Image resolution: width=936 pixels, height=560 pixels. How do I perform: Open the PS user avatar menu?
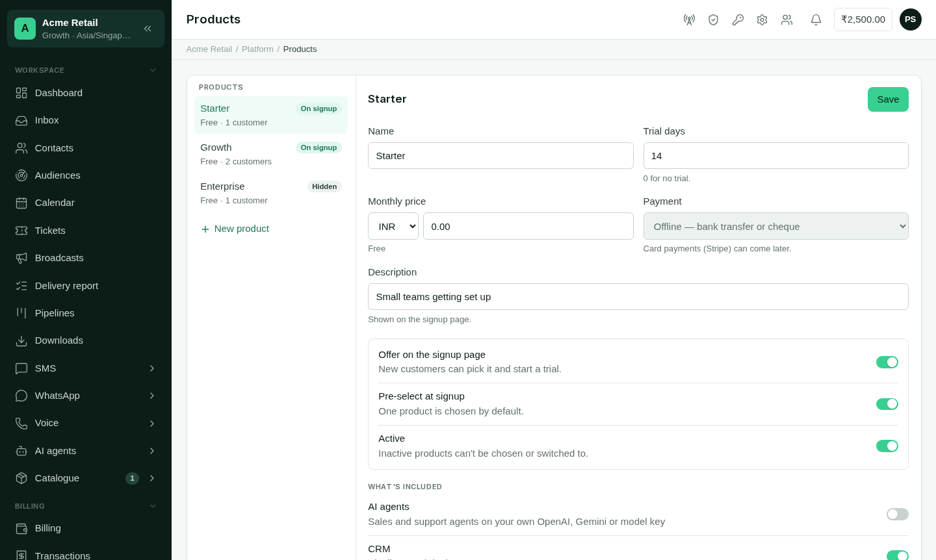[910, 19]
